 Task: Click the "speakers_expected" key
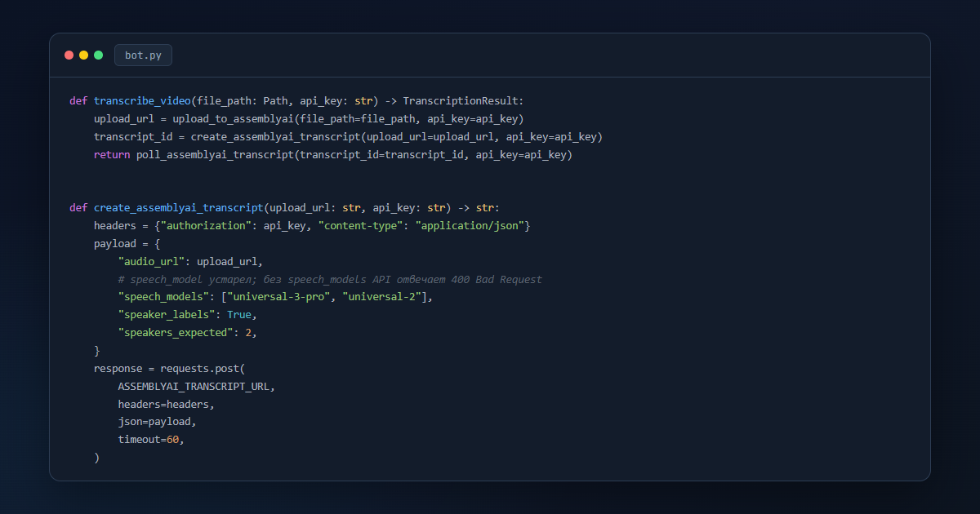176,333
